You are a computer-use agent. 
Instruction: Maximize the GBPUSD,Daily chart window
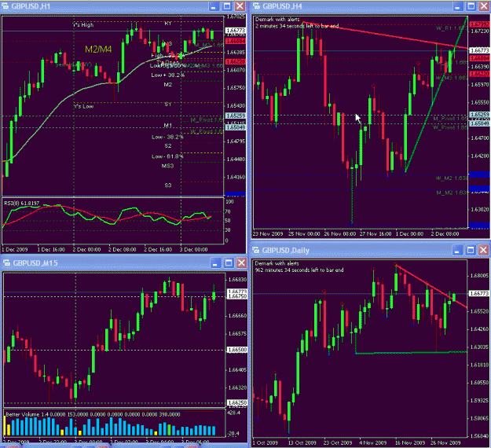point(471,250)
